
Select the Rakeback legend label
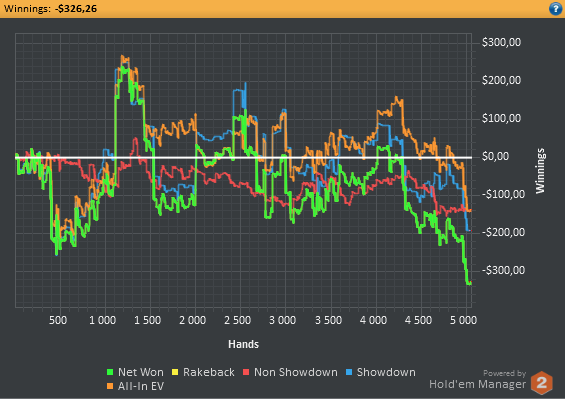coord(209,372)
